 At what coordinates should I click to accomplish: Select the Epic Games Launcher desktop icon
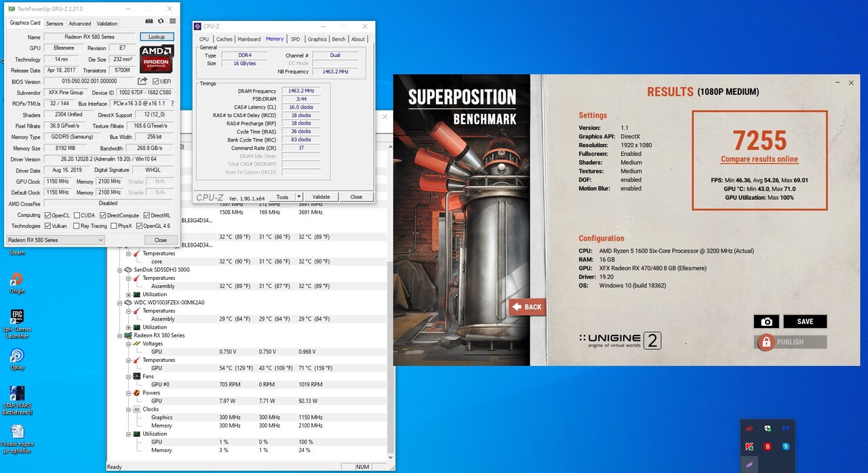click(17, 317)
